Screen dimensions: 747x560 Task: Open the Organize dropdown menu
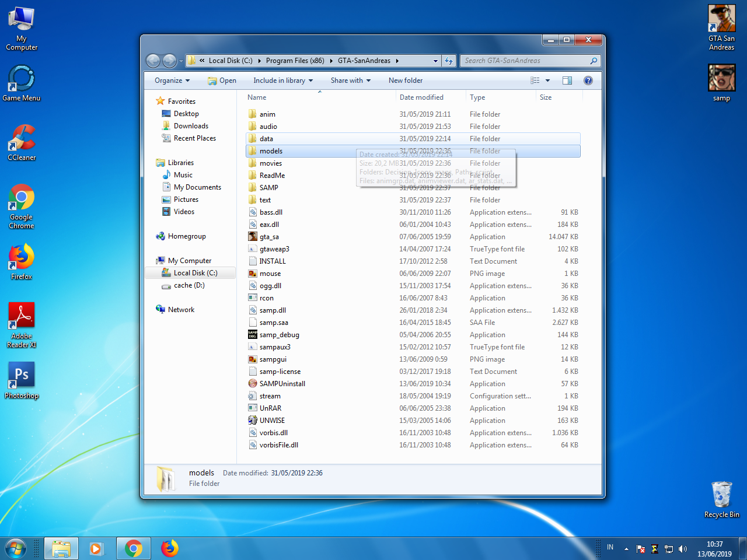coord(172,80)
